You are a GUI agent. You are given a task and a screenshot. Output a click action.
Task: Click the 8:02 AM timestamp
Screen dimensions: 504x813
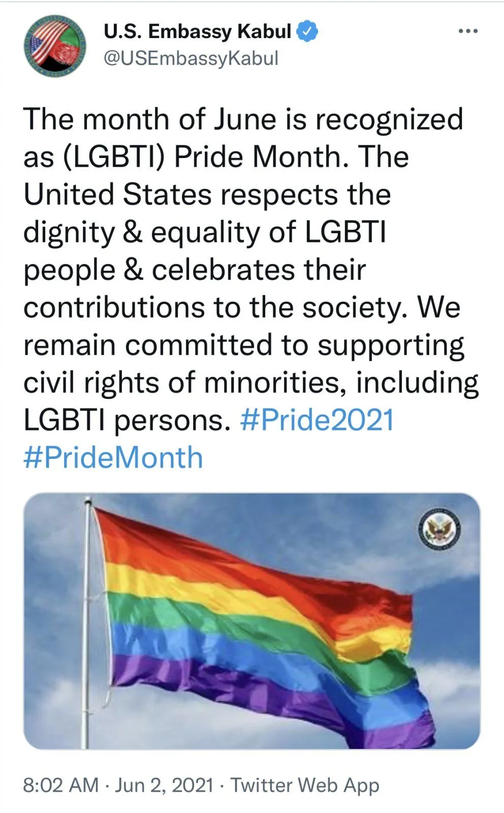pos(60,785)
